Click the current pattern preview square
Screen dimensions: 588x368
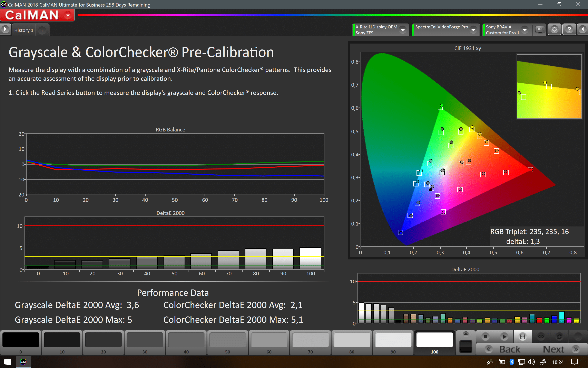(x=466, y=346)
